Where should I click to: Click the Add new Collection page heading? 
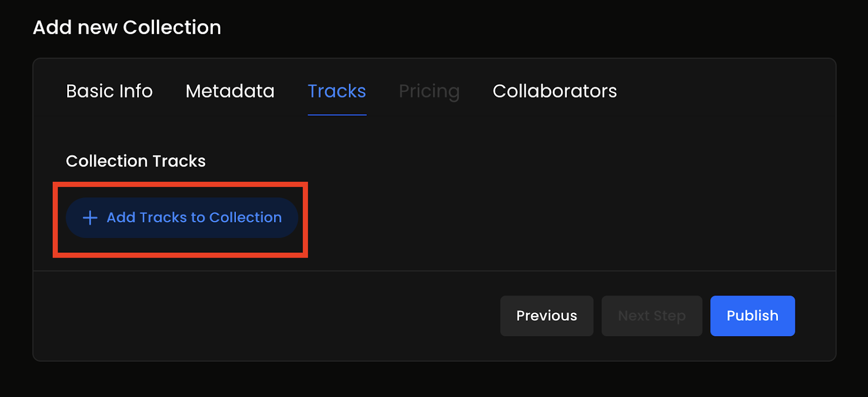[x=127, y=28]
